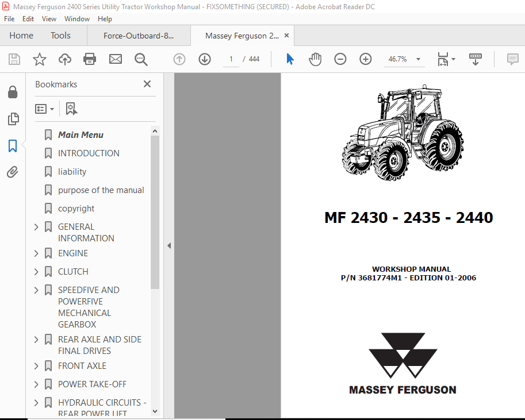Open the File menu
Image resolution: width=525 pixels, height=420 pixels.
pos(9,19)
